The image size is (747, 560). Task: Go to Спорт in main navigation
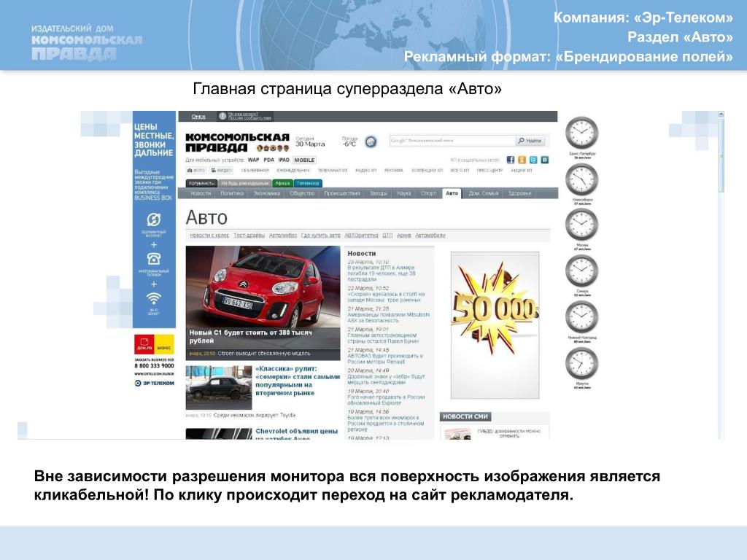pos(428,193)
